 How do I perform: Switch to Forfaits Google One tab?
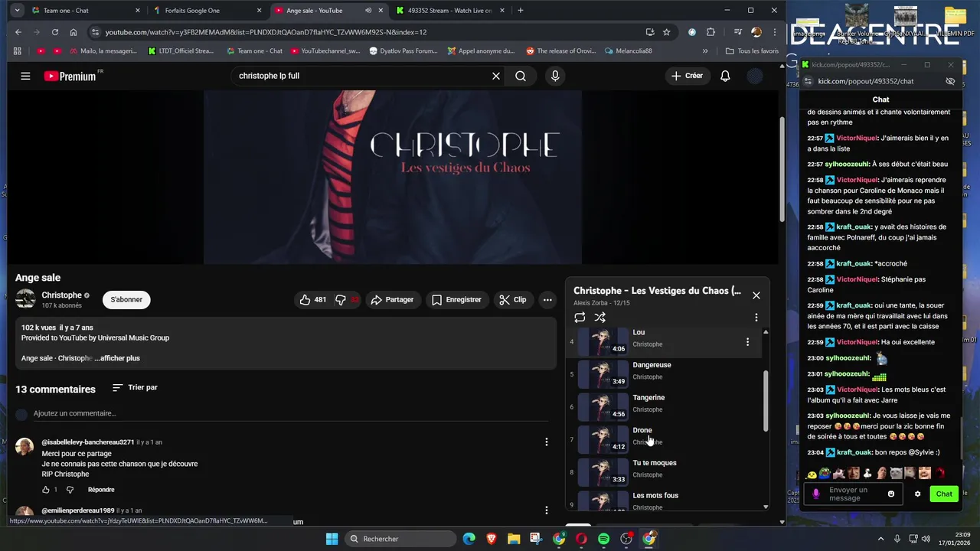pyautogui.click(x=207, y=11)
